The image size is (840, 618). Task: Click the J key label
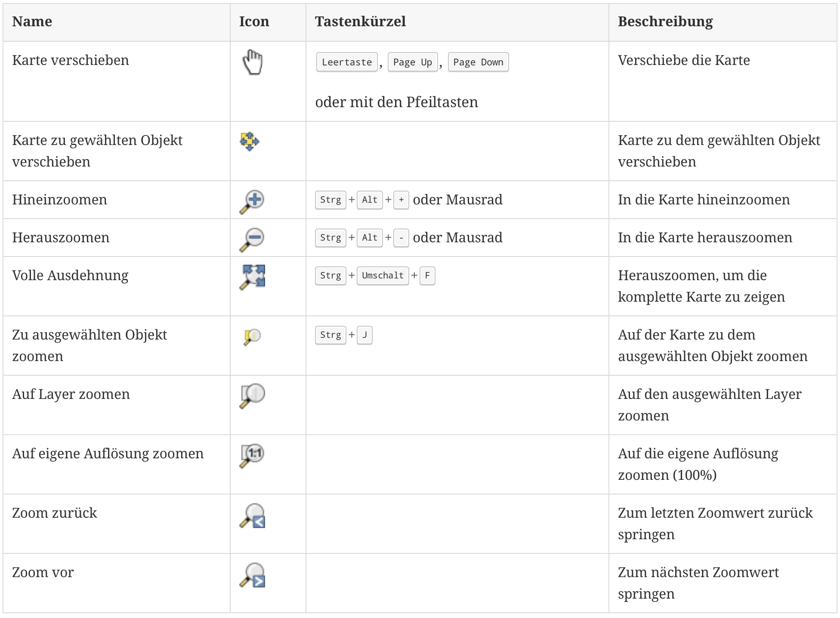[364, 335]
